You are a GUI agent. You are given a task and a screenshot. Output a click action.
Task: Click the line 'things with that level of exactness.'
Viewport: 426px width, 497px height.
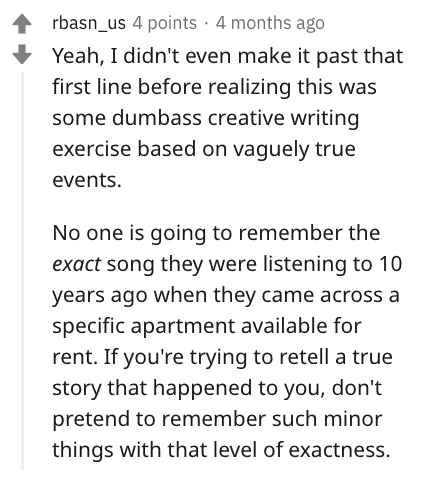point(221,450)
